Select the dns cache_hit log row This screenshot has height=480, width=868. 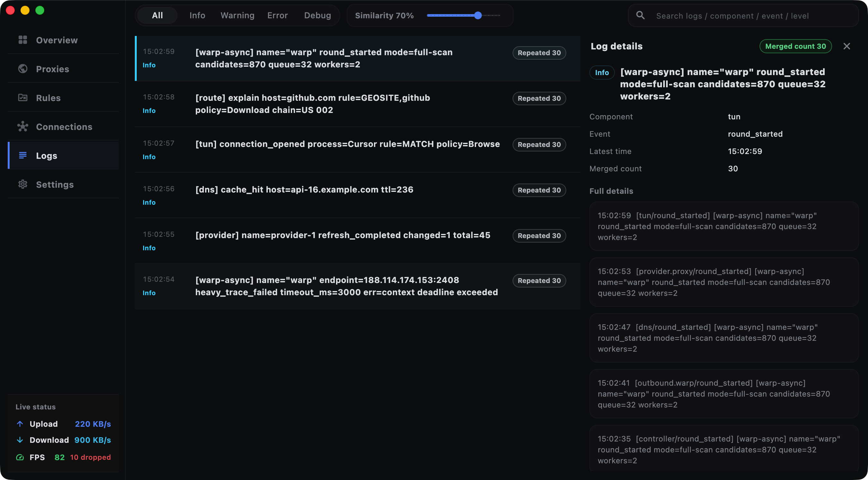(358, 195)
